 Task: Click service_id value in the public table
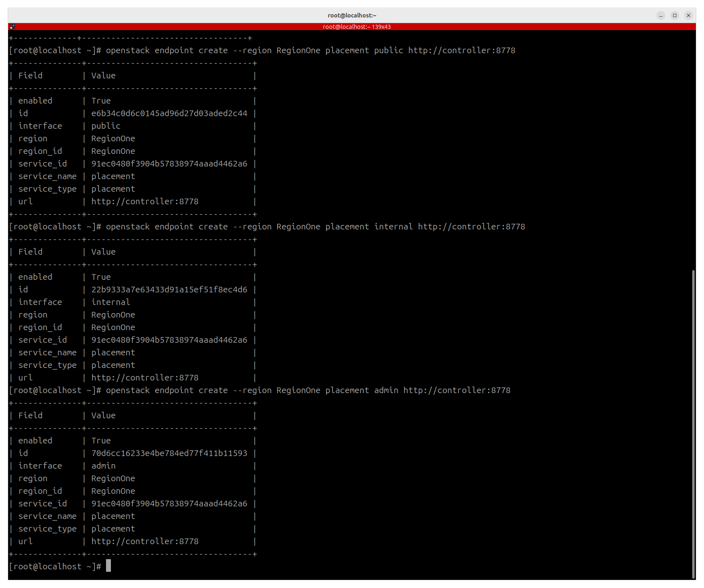[169, 164]
